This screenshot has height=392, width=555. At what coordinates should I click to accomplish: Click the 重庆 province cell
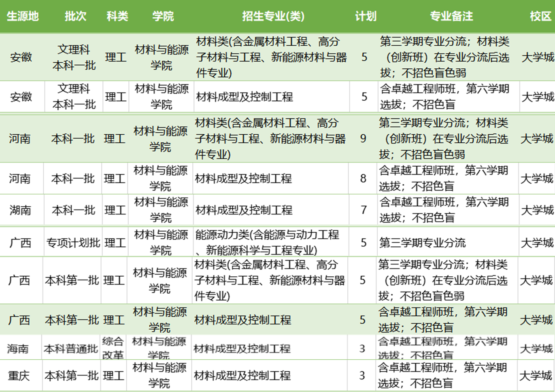[19, 375]
